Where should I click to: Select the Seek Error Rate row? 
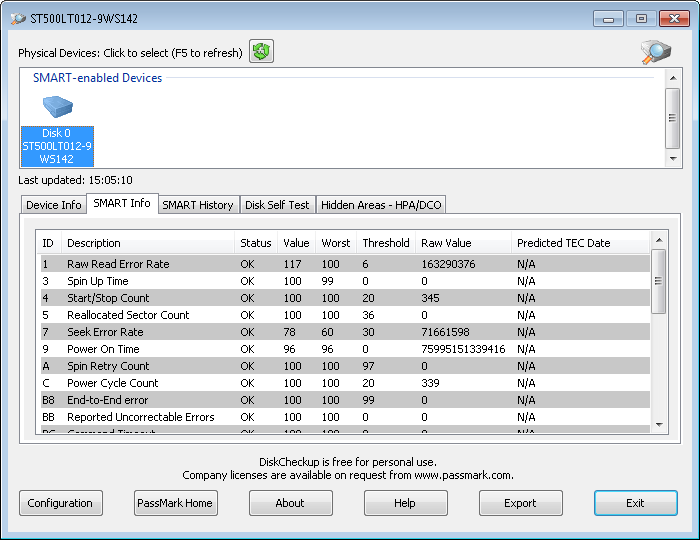(345, 332)
